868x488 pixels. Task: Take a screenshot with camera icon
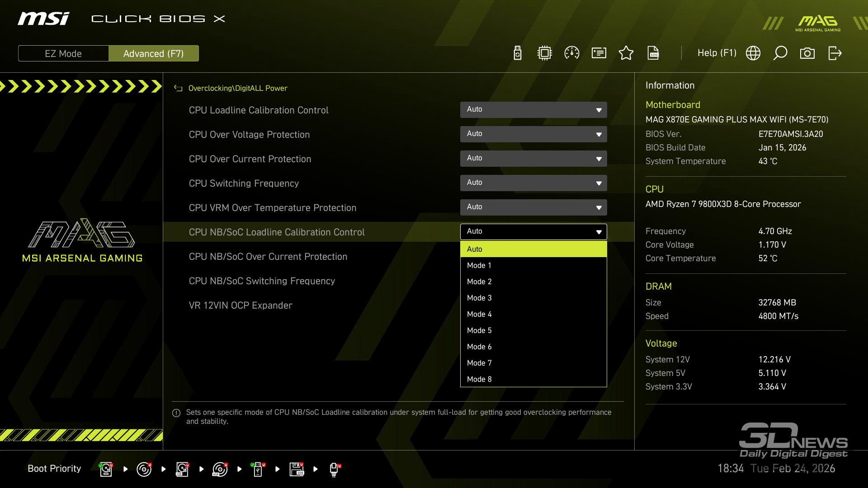807,53
